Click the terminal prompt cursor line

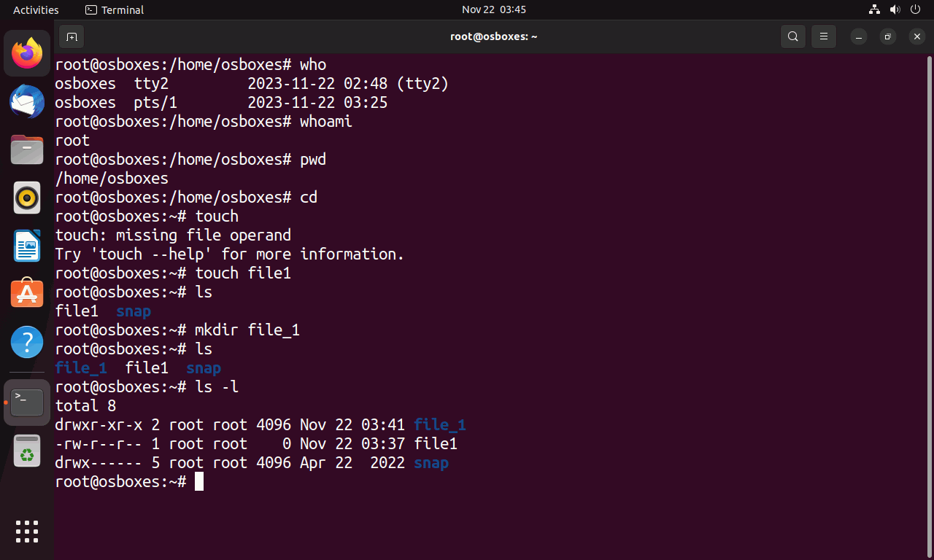tap(129, 482)
